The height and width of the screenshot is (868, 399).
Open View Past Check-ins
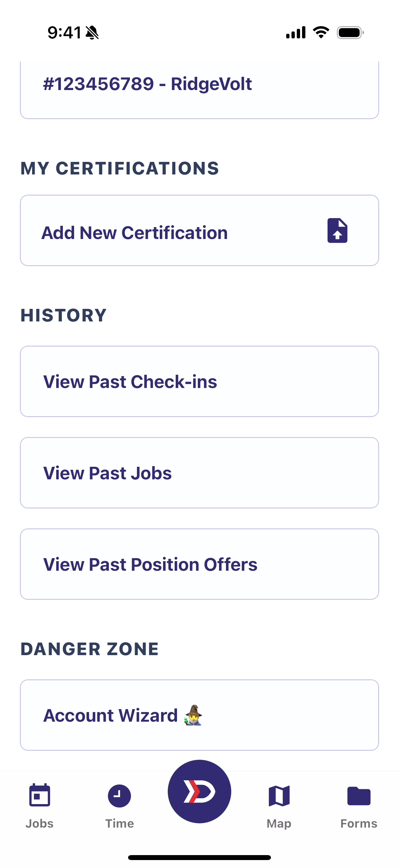coord(199,381)
